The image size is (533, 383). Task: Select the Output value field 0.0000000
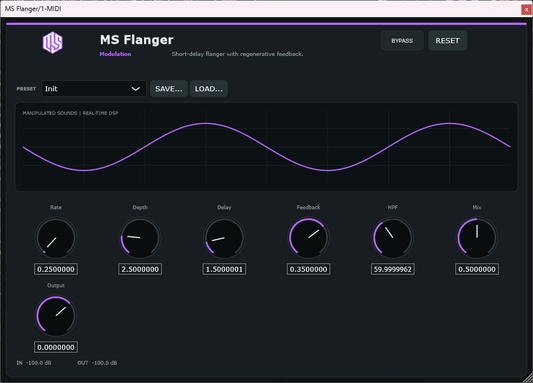click(x=56, y=347)
